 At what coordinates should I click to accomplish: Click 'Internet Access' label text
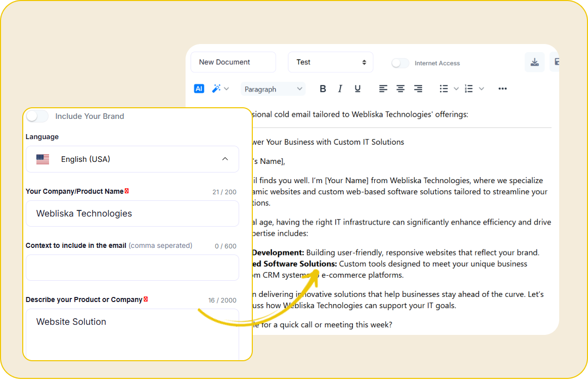(437, 63)
